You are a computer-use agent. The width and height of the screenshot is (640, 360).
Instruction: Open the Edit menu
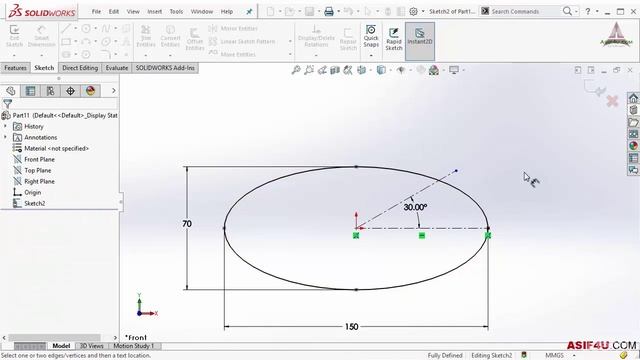[x=113, y=11]
